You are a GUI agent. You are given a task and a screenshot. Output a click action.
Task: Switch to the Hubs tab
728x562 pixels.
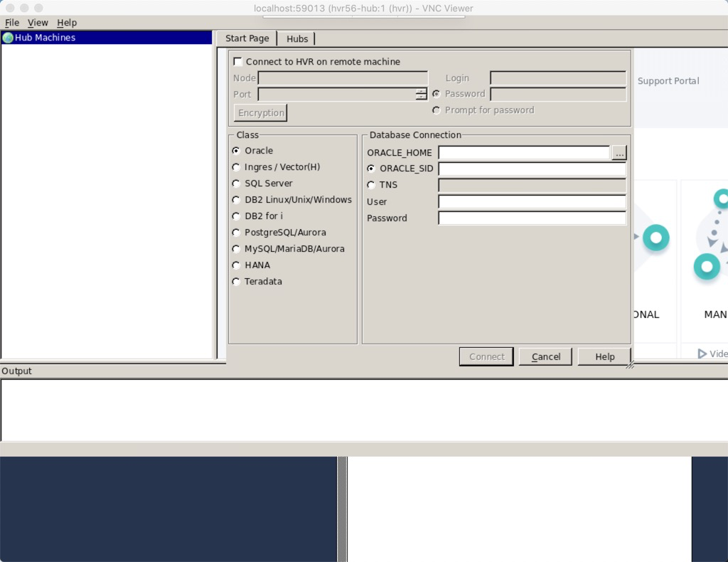coord(297,39)
